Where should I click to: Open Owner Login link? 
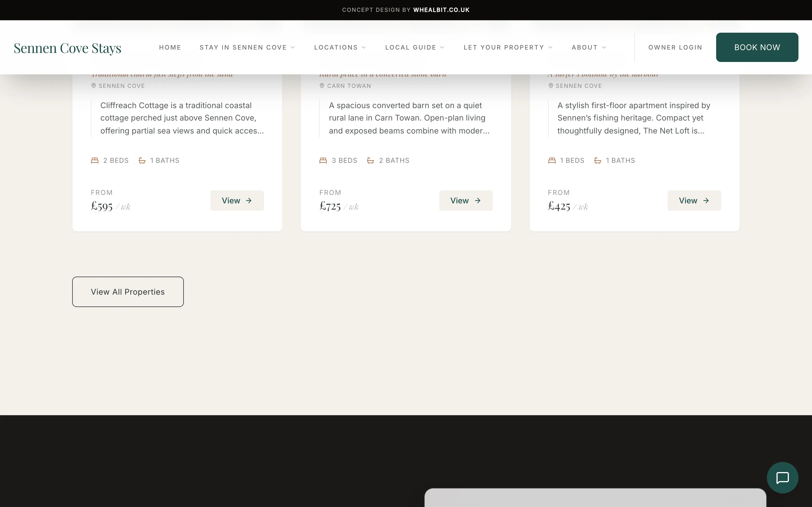(675, 47)
